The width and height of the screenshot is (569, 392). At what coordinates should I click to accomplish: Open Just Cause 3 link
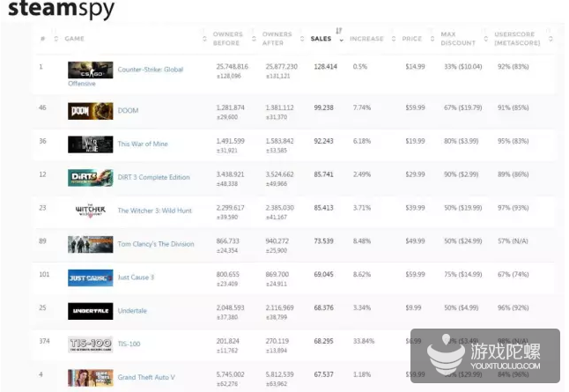click(136, 277)
